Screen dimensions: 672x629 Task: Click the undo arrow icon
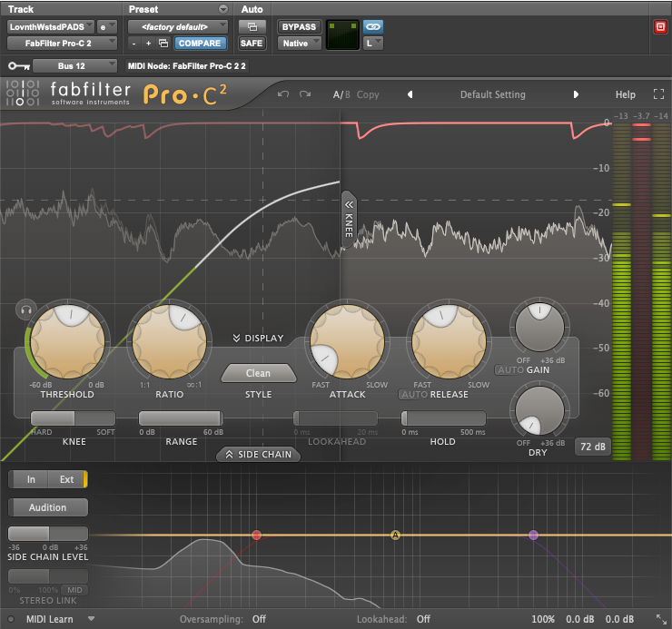(x=282, y=93)
